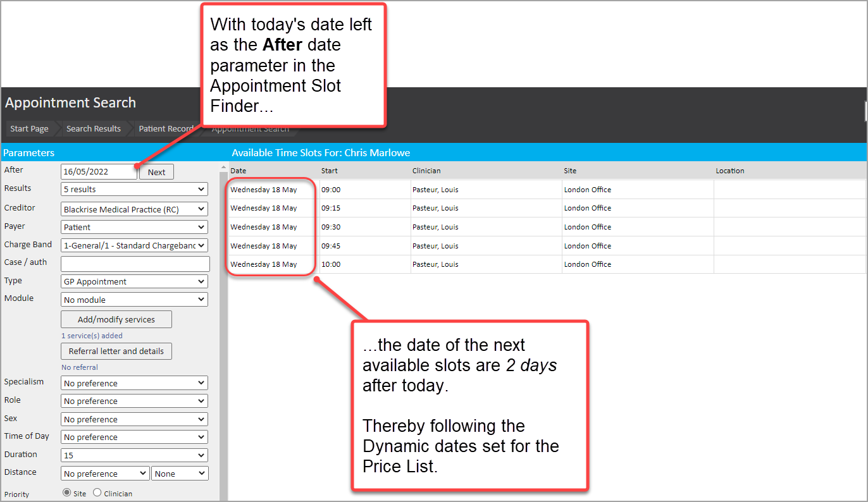
Task: Open the appointment Type dropdown
Action: (x=134, y=282)
